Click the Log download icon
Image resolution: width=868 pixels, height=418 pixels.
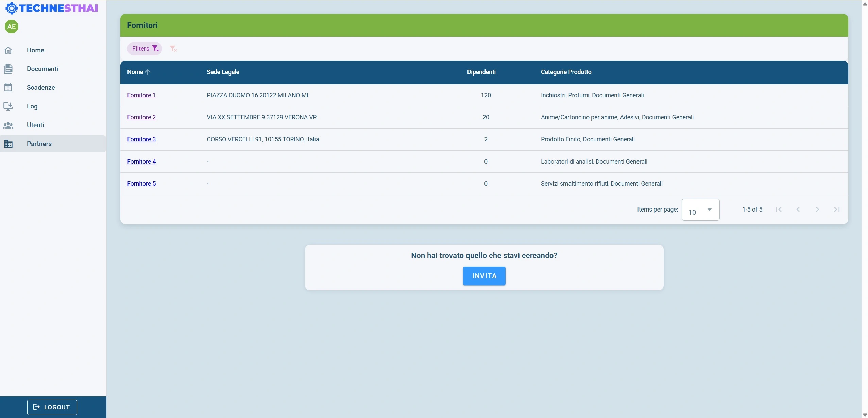(x=8, y=106)
